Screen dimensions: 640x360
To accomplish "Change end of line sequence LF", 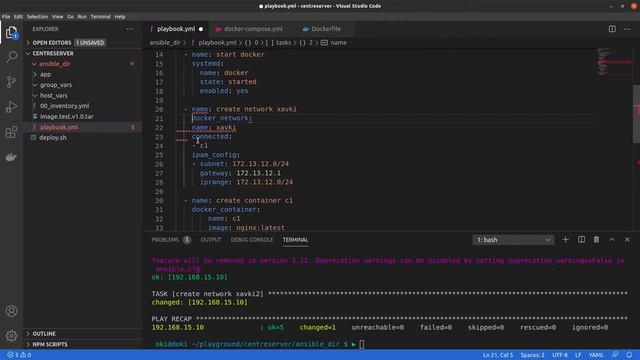I will click(x=578, y=355).
